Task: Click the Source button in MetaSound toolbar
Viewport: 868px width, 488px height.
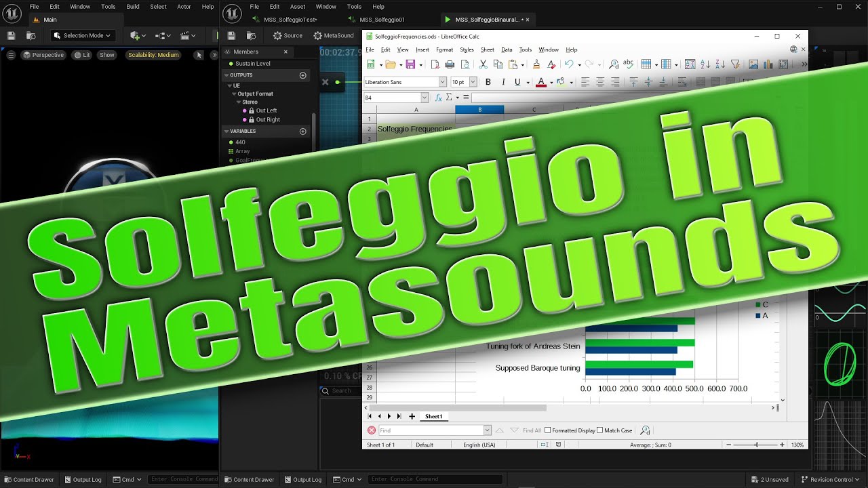Action: [x=288, y=35]
